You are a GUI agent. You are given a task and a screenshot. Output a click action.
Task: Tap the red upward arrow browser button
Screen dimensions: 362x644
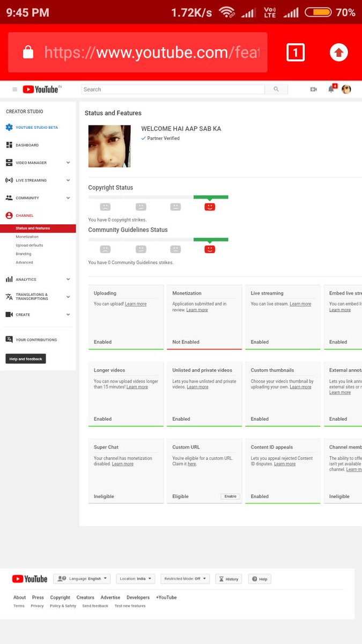pyautogui.click(x=339, y=53)
